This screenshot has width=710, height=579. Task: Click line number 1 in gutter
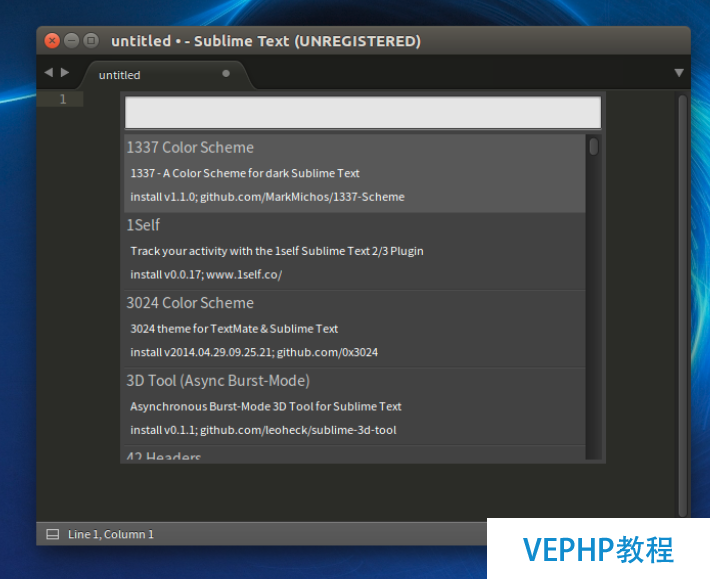pyautogui.click(x=63, y=99)
